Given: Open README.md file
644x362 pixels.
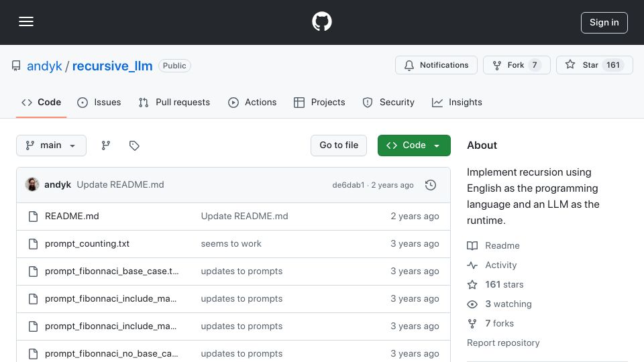Looking at the screenshot, I should point(72,217).
